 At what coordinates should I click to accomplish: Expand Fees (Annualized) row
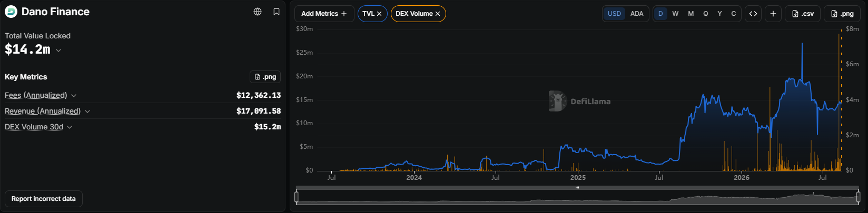tap(74, 96)
